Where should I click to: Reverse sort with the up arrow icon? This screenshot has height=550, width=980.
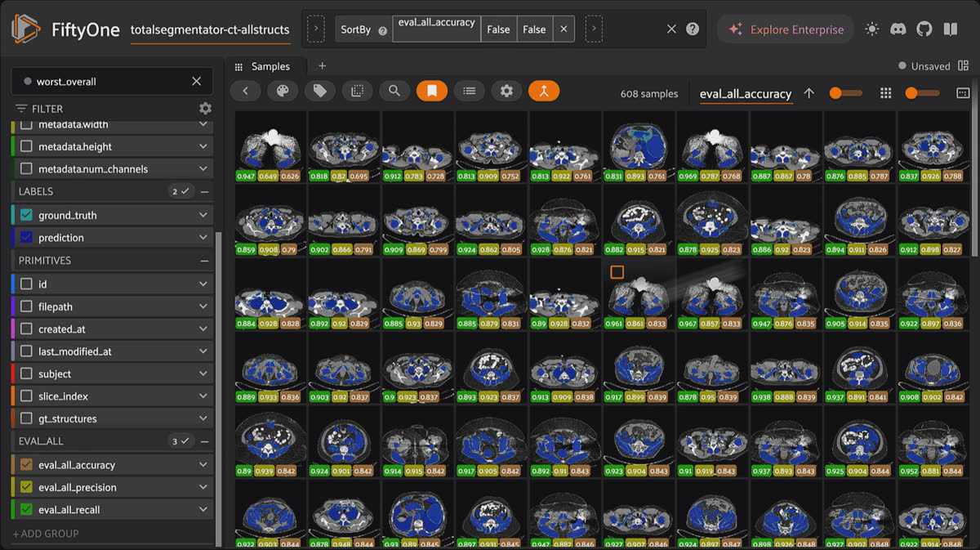pyautogui.click(x=809, y=94)
